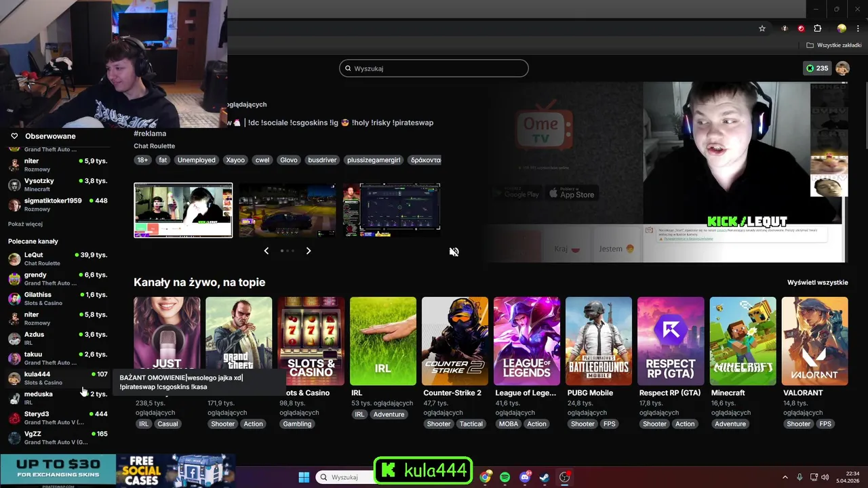
Task: Open takuu channel in sidebar
Action: point(58,358)
